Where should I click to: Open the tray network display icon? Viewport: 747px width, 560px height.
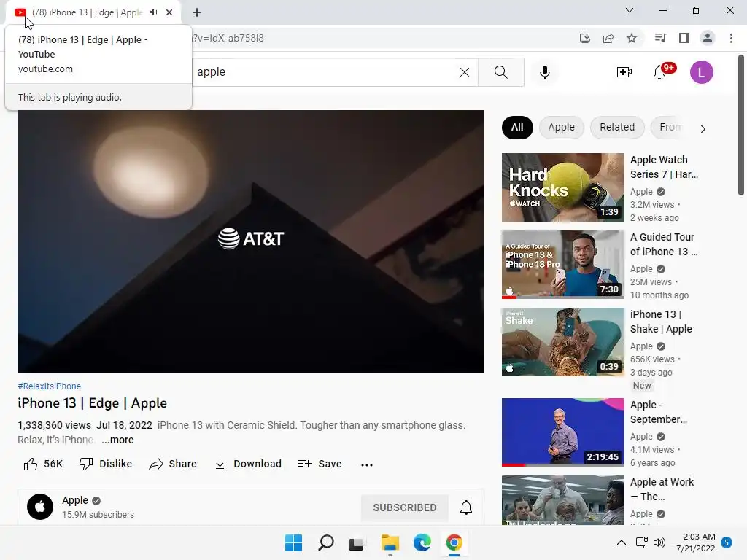[642, 542]
